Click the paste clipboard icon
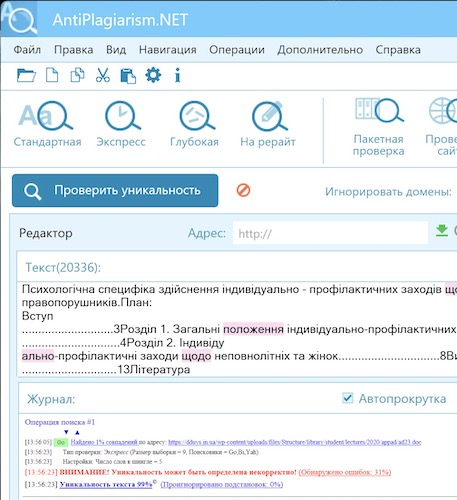Viewport: 457px width, 500px height. click(128, 76)
